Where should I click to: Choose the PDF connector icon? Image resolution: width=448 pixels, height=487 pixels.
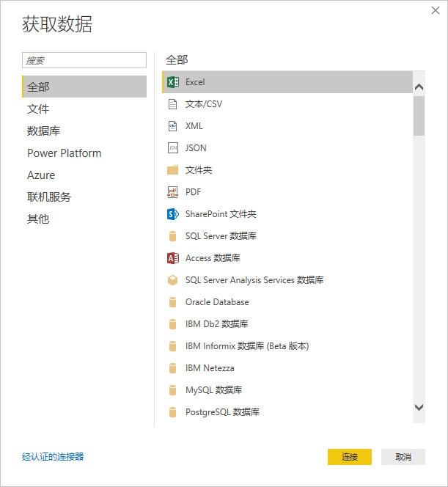point(172,192)
